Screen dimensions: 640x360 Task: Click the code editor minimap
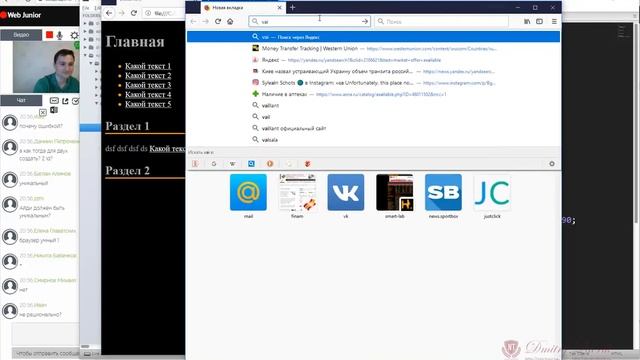(x=624, y=33)
